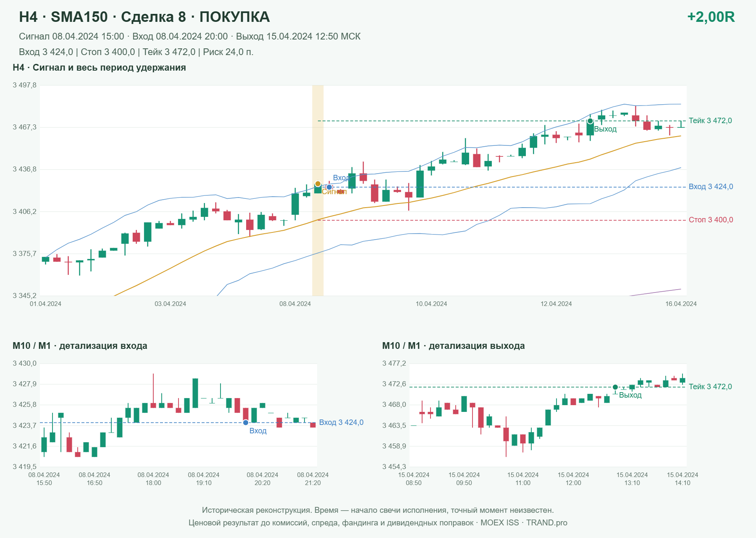Click the 'MOEX ISS · TRAND.pro' footer text

524,523
